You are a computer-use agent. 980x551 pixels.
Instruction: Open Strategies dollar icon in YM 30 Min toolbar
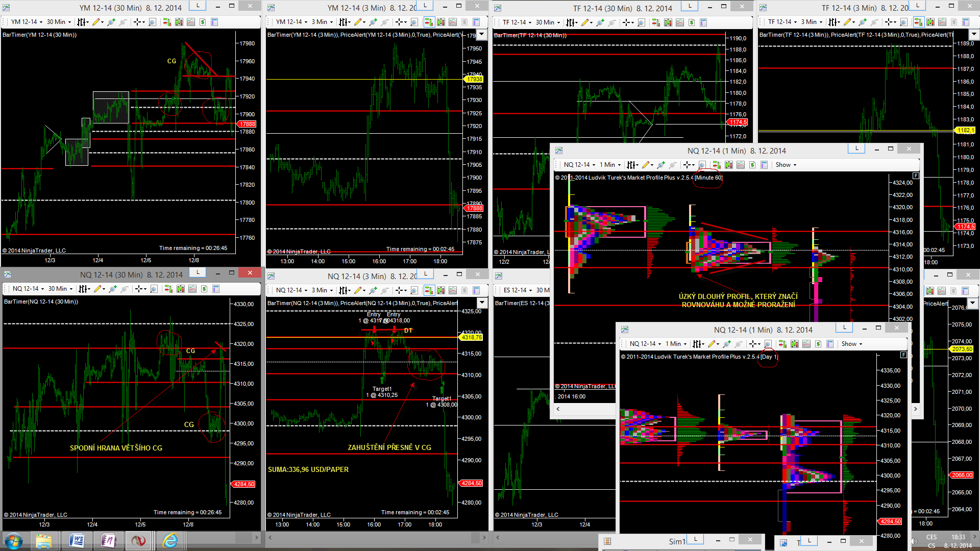[x=203, y=22]
